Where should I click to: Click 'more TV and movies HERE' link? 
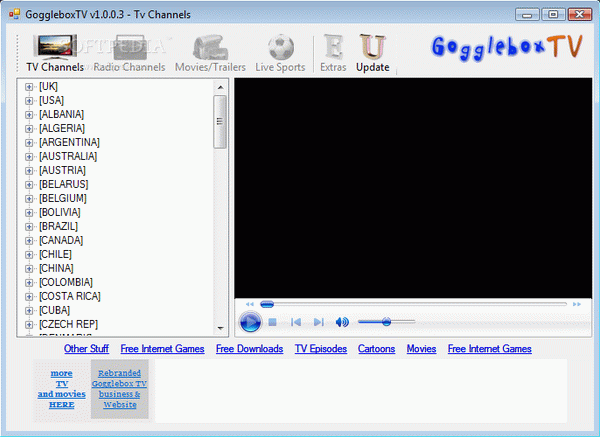pos(62,389)
